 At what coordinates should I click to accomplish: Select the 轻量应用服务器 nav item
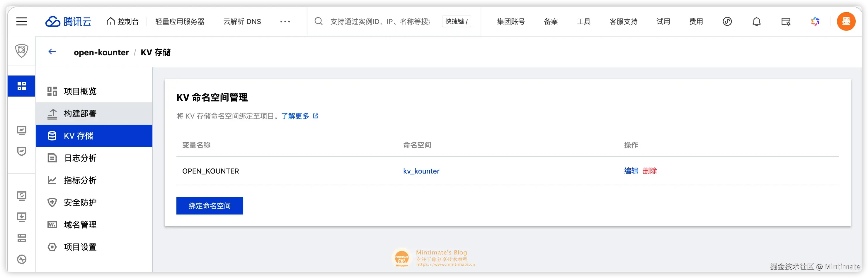(x=180, y=21)
